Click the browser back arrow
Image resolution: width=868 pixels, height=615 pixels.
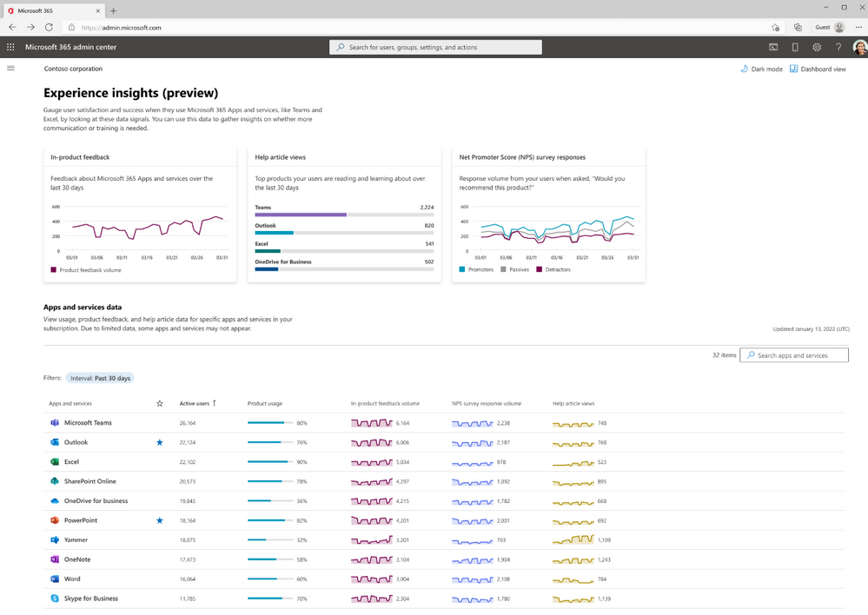click(13, 27)
